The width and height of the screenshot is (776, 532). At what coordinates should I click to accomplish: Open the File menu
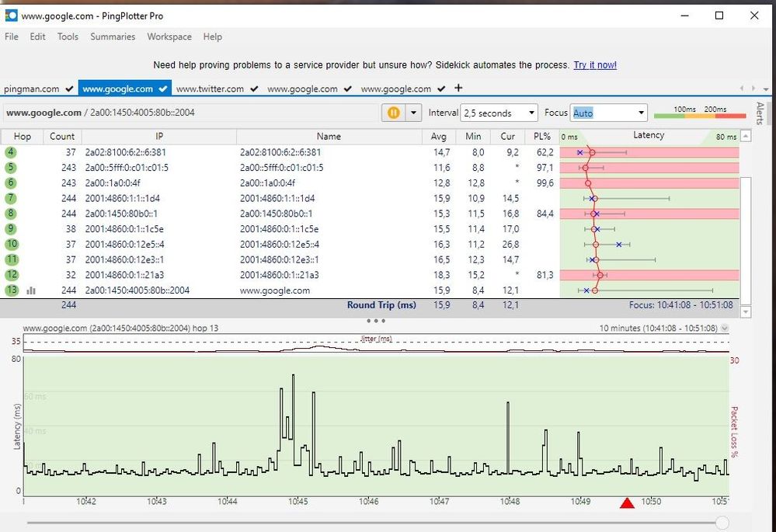(12, 37)
